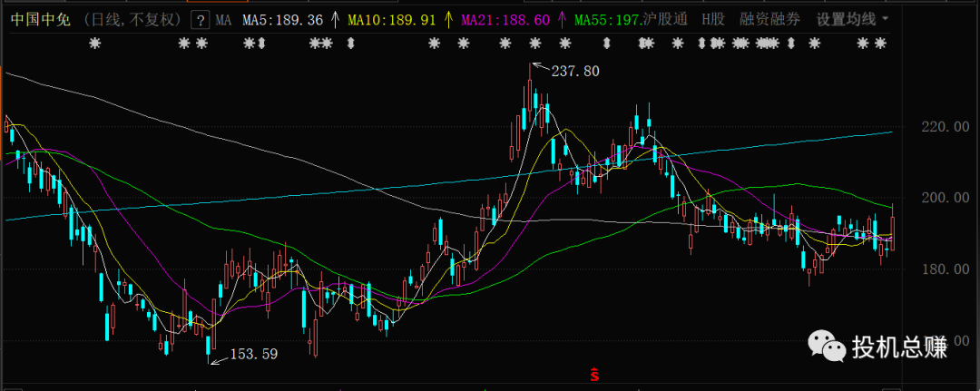Click the MA indicator label
This screenshot has width=980, height=391.
click(x=224, y=18)
